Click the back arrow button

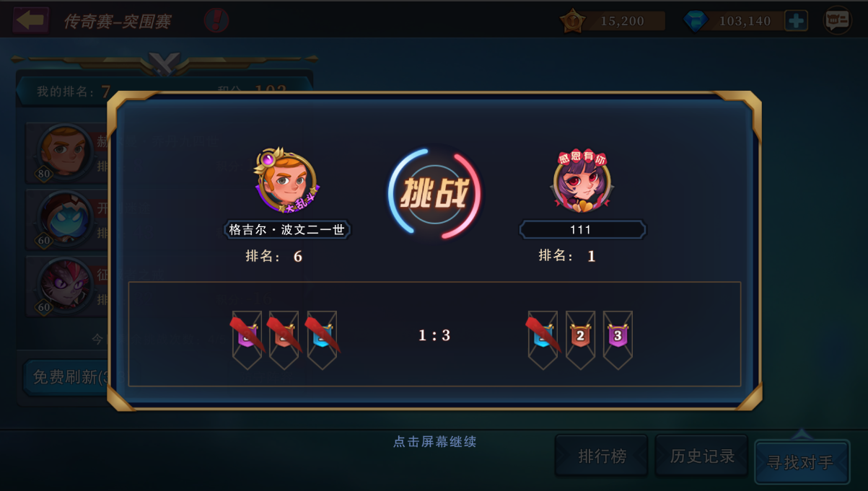(x=31, y=20)
